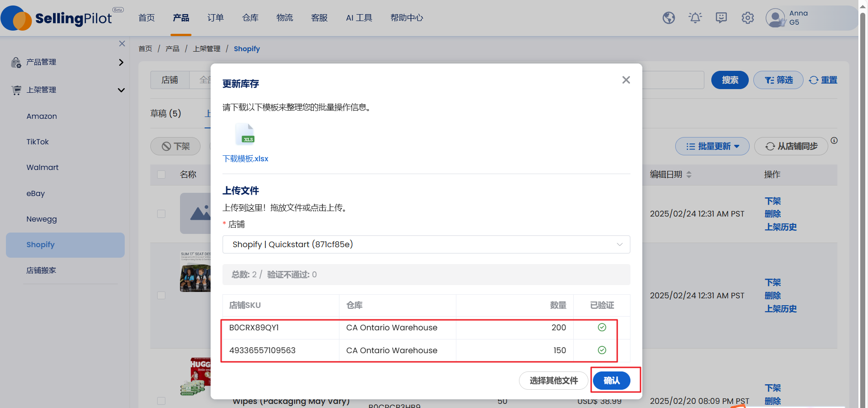Tick the checkbox of the first product row

coord(161,214)
